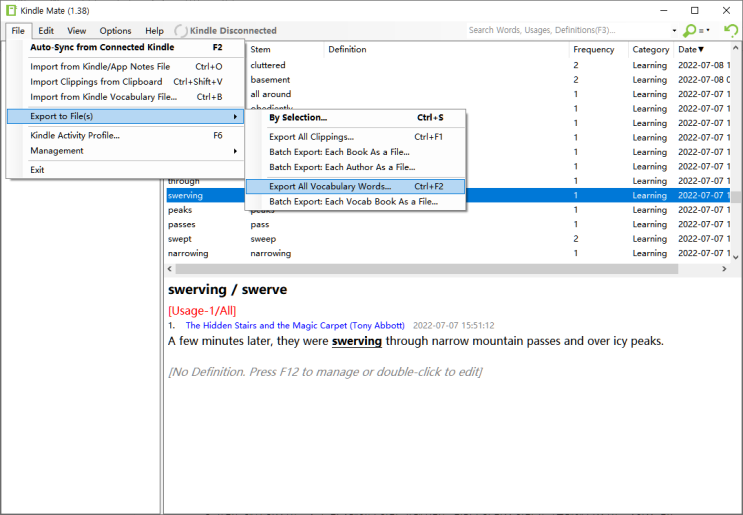
Task: Open The Hidden Stairs book link
Action: pos(295,325)
